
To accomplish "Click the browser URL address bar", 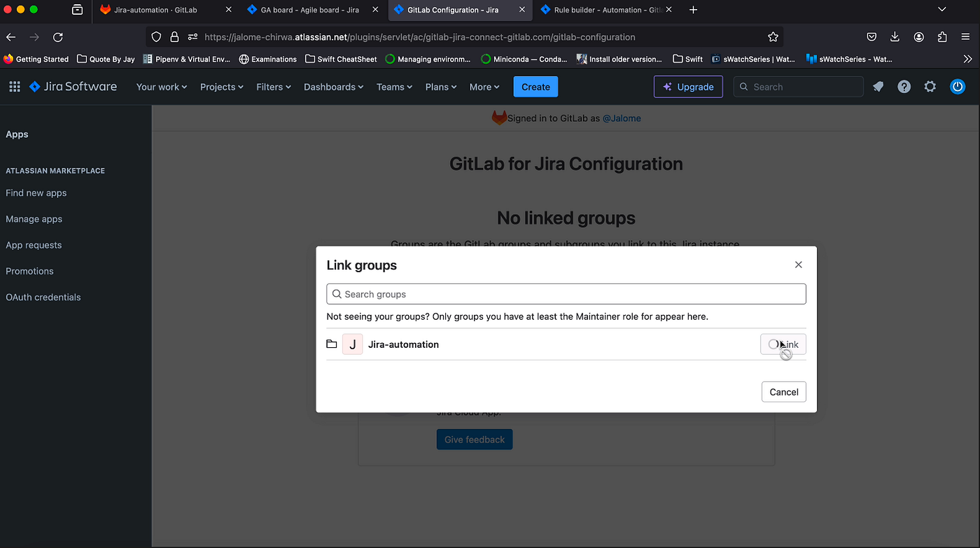I will click(463, 37).
